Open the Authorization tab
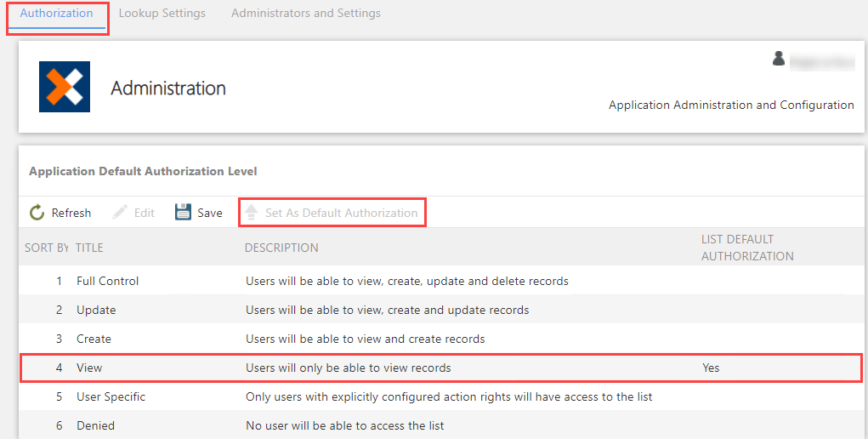The width and height of the screenshot is (868, 439). 56,13
